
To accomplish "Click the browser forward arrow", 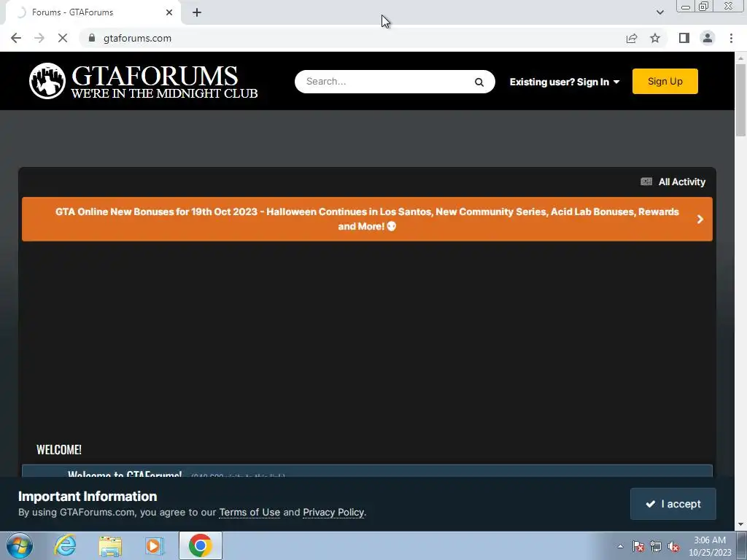I will [39, 38].
